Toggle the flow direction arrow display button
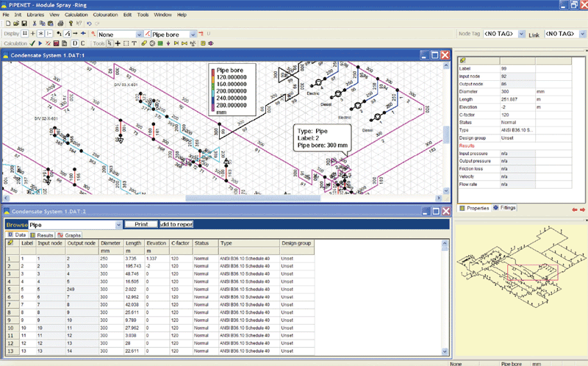The width and height of the screenshot is (588, 366). [x=75, y=34]
